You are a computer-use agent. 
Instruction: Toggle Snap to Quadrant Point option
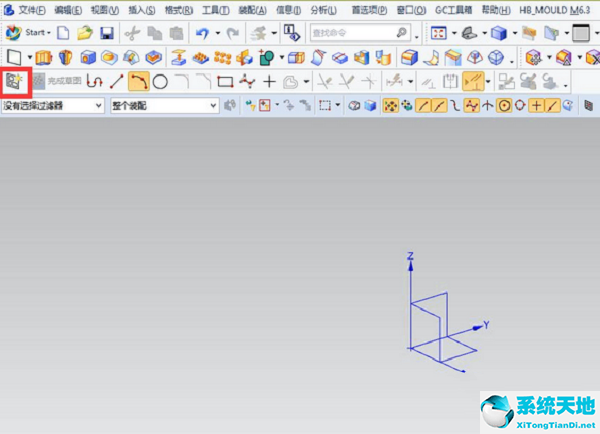(520, 105)
